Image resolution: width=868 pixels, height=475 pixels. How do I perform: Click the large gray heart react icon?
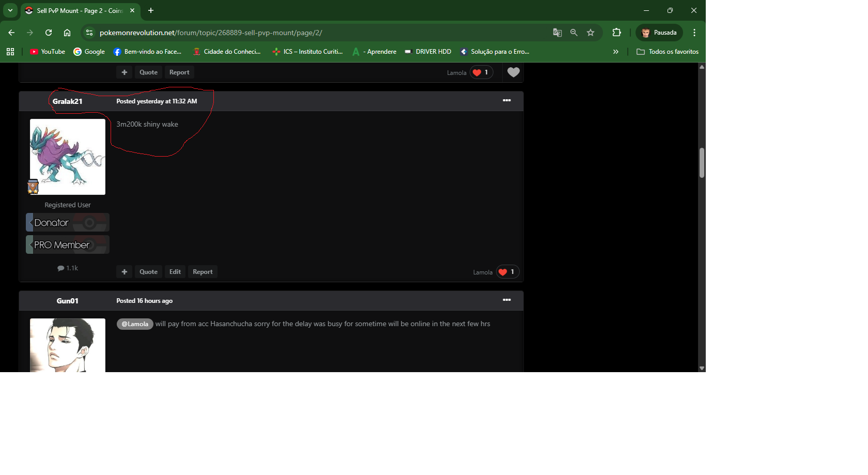(513, 72)
